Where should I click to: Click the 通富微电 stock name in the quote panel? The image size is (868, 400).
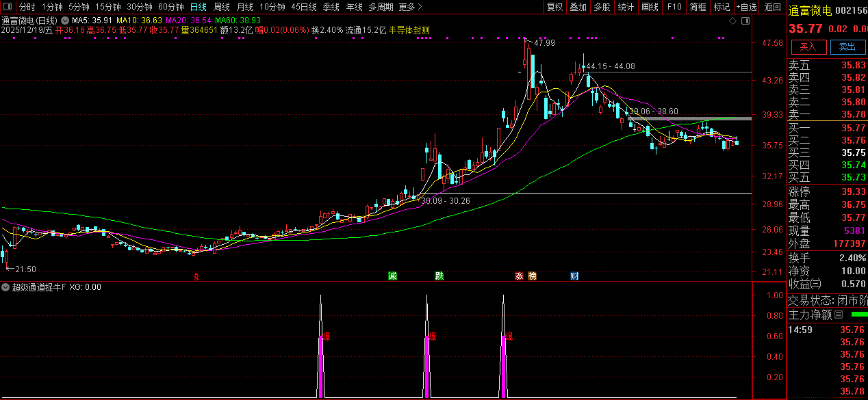(x=810, y=10)
